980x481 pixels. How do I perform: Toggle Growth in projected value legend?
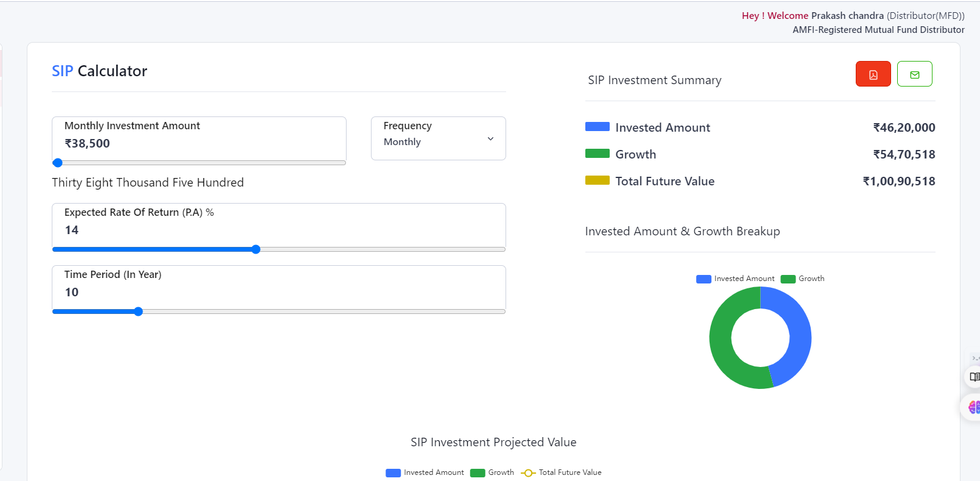coord(493,472)
